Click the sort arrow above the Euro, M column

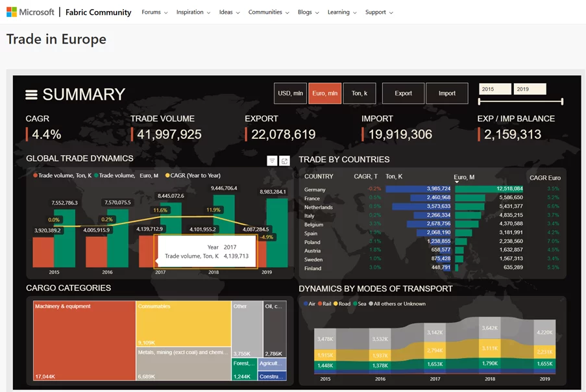point(456,182)
